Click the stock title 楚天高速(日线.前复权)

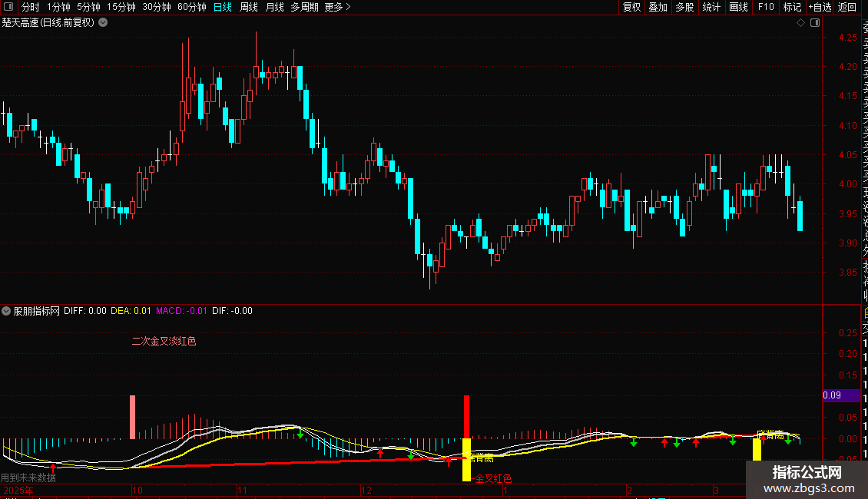[x=48, y=23]
